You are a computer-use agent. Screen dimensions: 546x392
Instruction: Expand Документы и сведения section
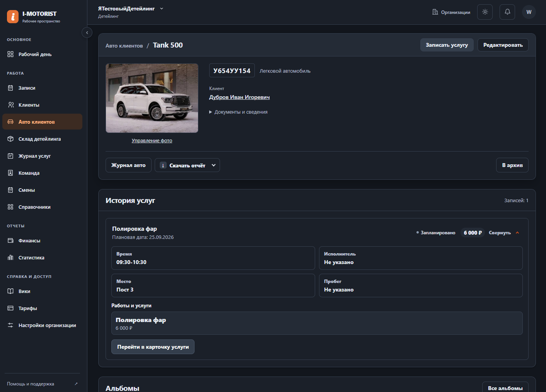point(238,112)
